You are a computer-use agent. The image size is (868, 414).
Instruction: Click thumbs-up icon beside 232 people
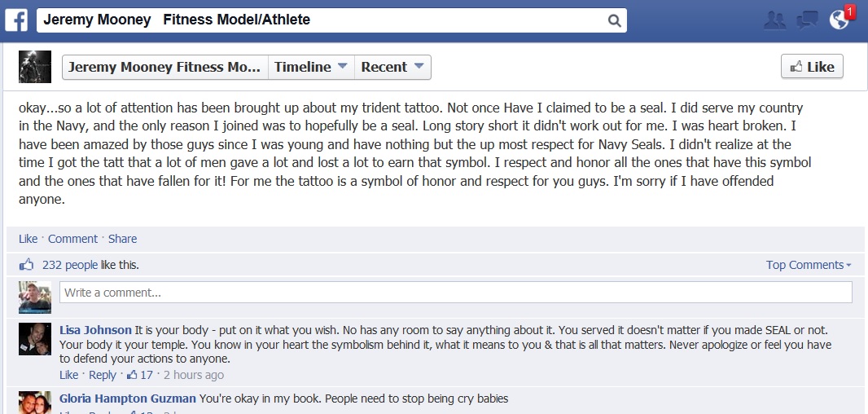click(27, 265)
